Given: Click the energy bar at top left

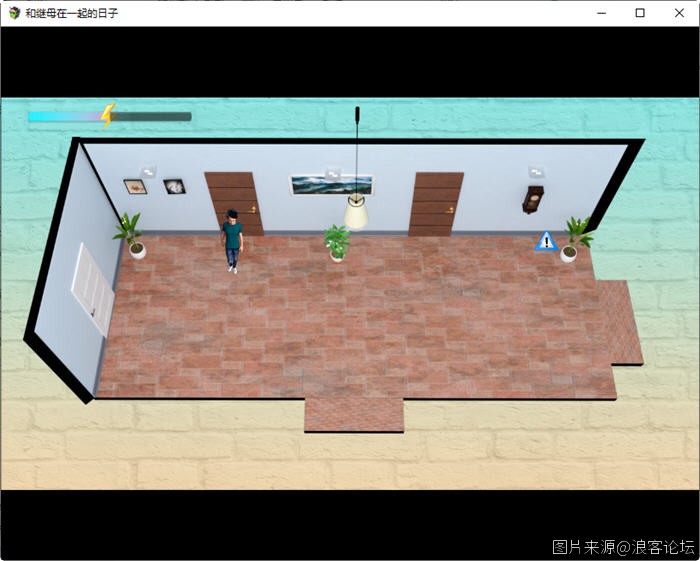Looking at the screenshot, I should click(110, 116).
